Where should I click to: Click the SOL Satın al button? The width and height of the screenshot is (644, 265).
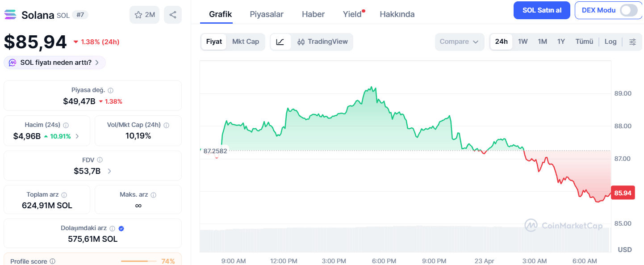pos(542,10)
